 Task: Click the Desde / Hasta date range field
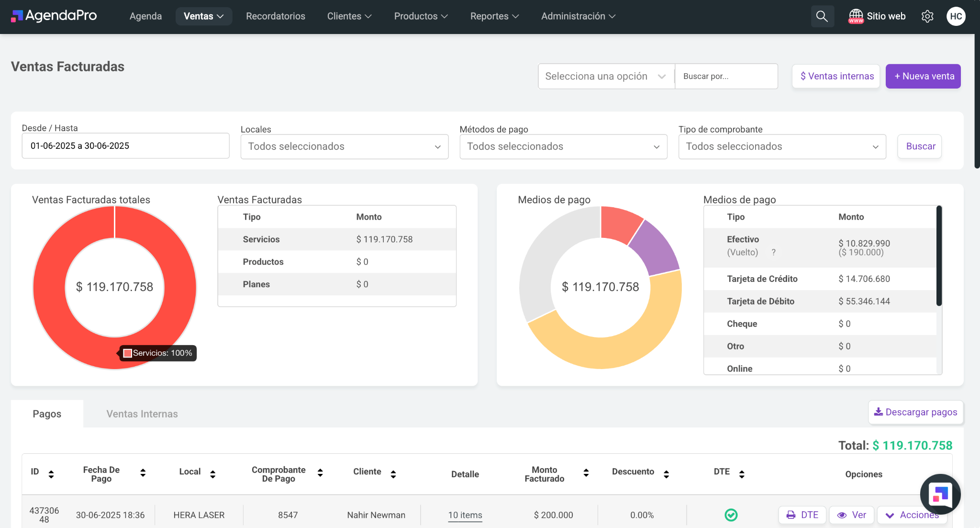[125, 146]
